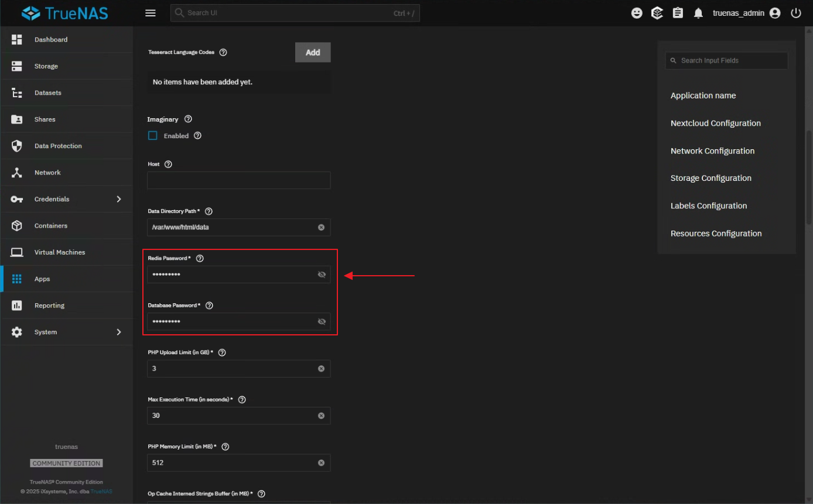This screenshot has width=813, height=504.
Task: Enable the Imaginary checkbox
Action: 153,135
